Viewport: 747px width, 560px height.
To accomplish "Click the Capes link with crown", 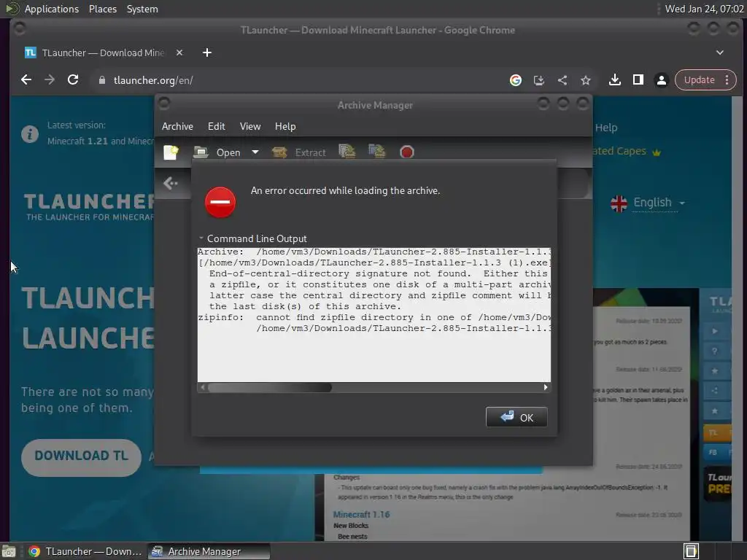I will [x=626, y=152].
